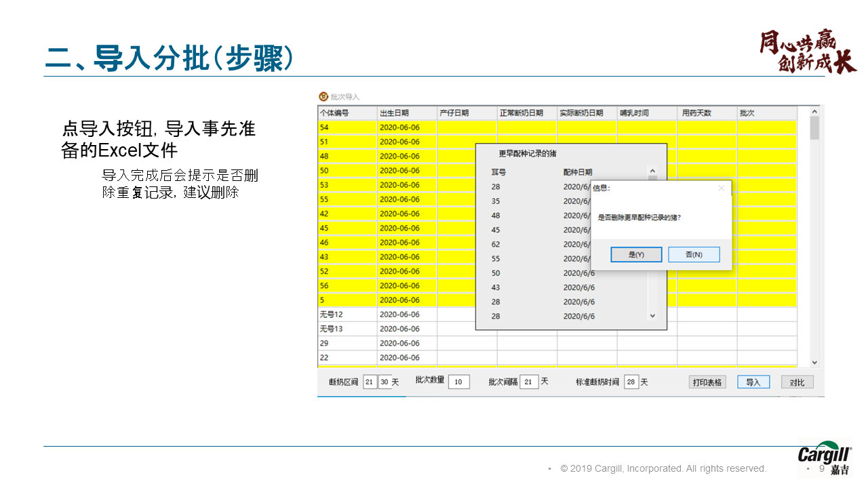Click the 导入 import button
The width and height of the screenshot is (868, 488).
753,382
